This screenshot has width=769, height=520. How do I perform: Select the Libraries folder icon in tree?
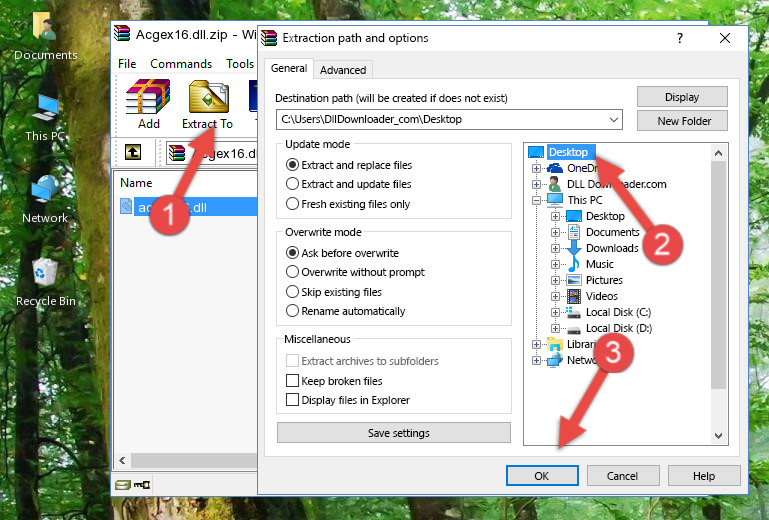pyautogui.click(x=555, y=344)
